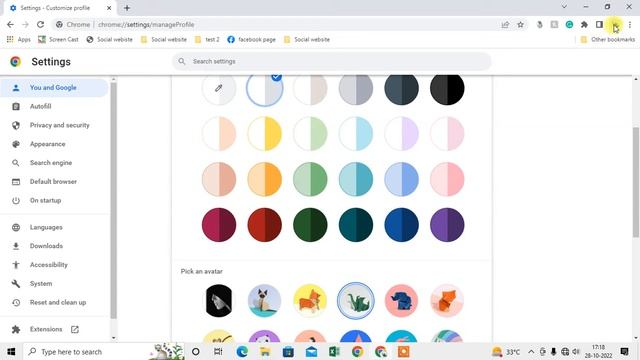The image size is (640, 360).
Task: Open facebook page bookmark
Action: click(251, 40)
